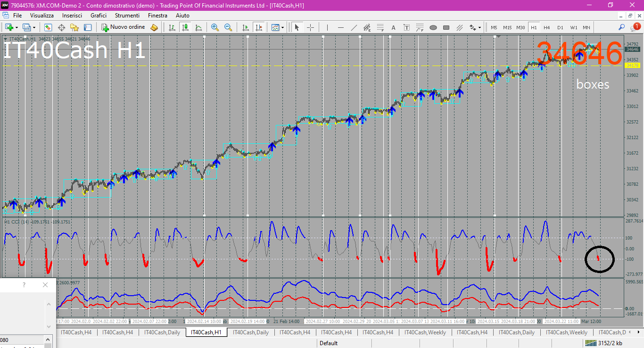Screen dimensions: 644x348
Task: Select the Fibonacci Retracement tool
Action: tap(380, 27)
